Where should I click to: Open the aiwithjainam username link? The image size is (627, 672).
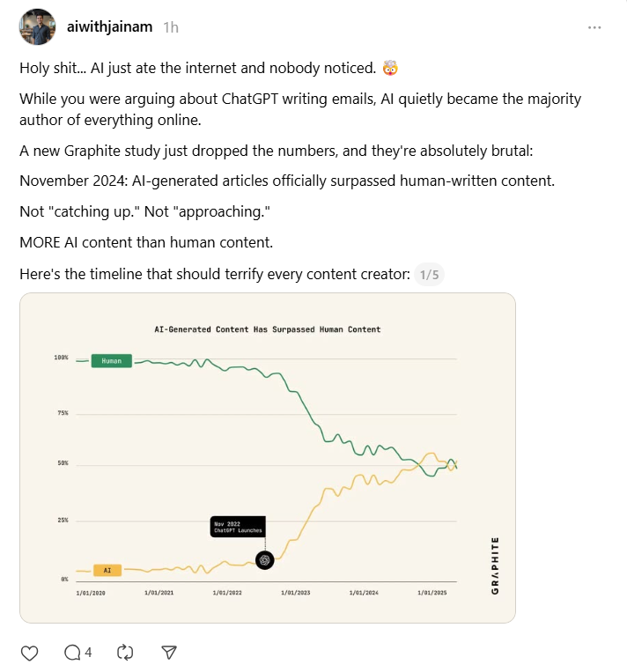point(110,27)
